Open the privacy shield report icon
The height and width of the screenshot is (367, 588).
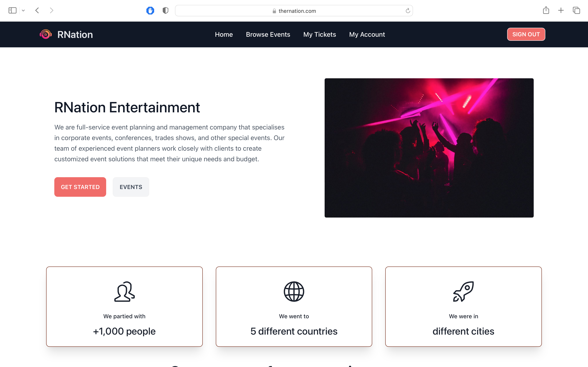[x=165, y=10]
